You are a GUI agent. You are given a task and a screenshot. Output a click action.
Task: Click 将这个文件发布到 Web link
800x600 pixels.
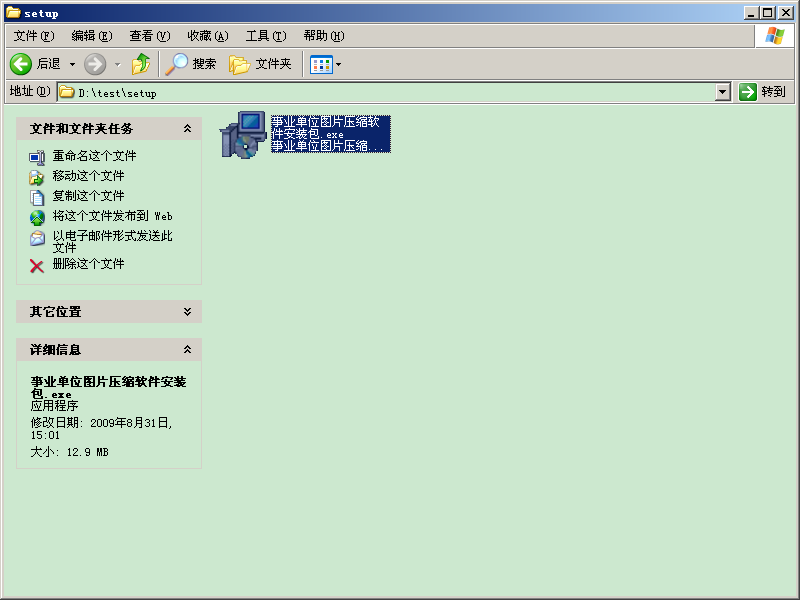pyautogui.click(x=112, y=216)
